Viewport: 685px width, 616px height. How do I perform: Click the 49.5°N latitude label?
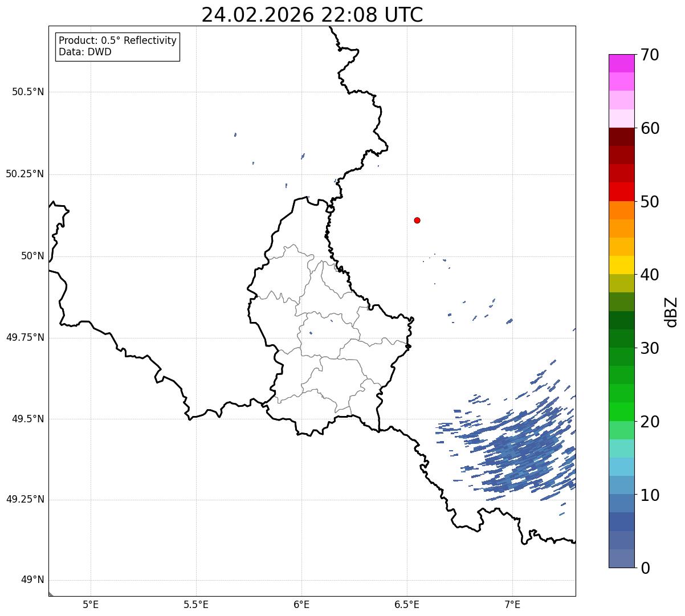[x=28, y=419]
